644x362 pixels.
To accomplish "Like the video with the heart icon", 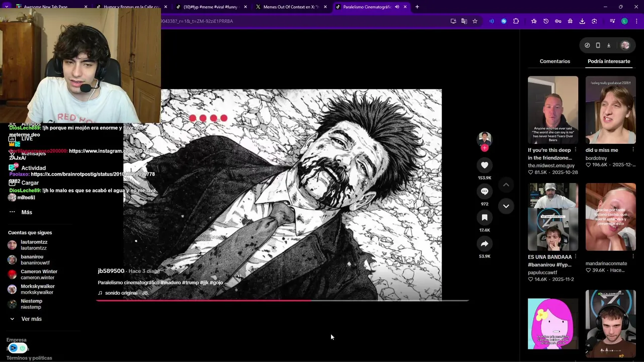I will pyautogui.click(x=485, y=165).
